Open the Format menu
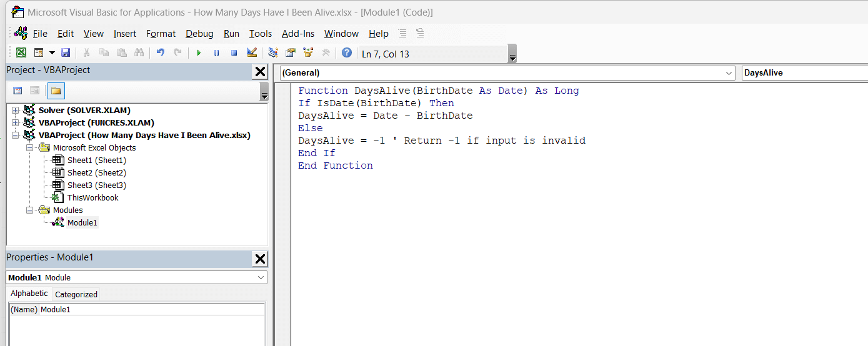 coord(161,34)
